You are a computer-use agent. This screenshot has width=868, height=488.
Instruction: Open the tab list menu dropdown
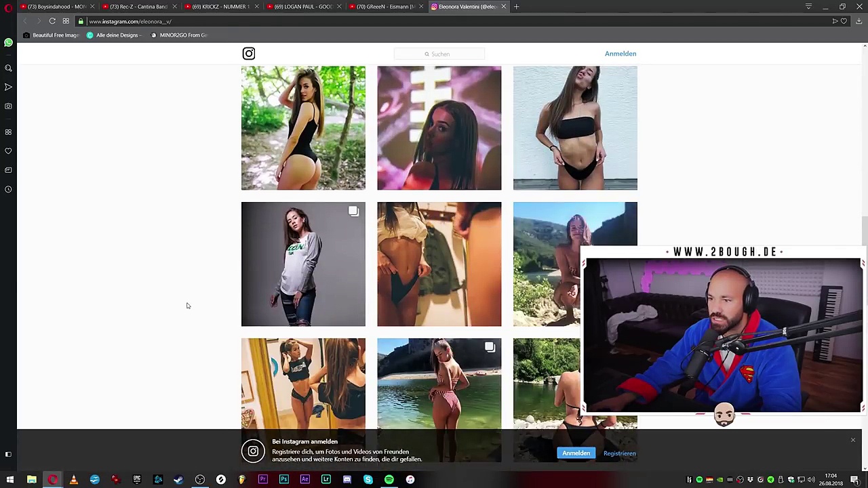pos(808,7)
